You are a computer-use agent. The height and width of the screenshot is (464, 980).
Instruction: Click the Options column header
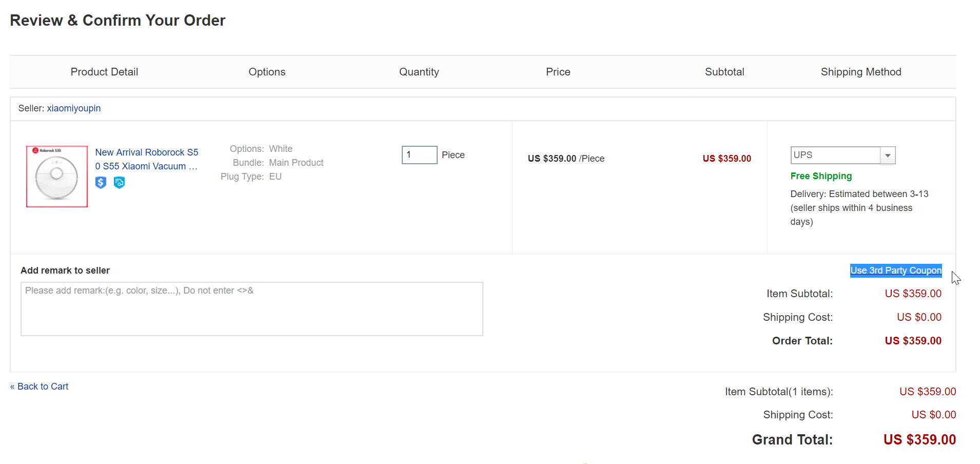(267, 72)
